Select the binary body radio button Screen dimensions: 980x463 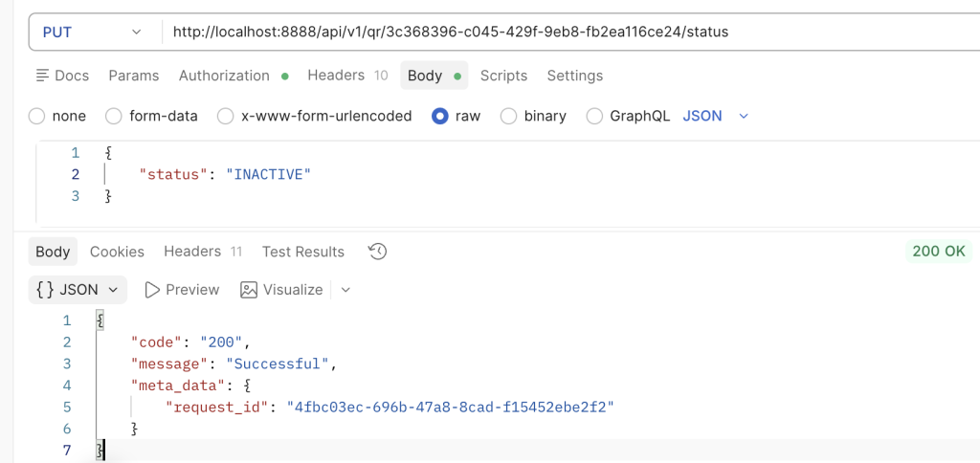tap(508, 116)
